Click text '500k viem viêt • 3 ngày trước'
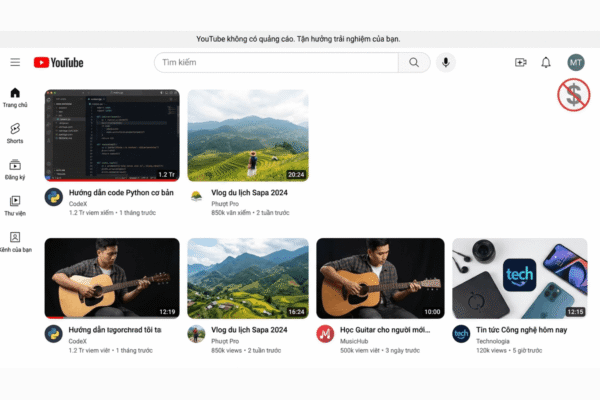The height and width of the screenshot is (400, 600). [x=380, y=350]
